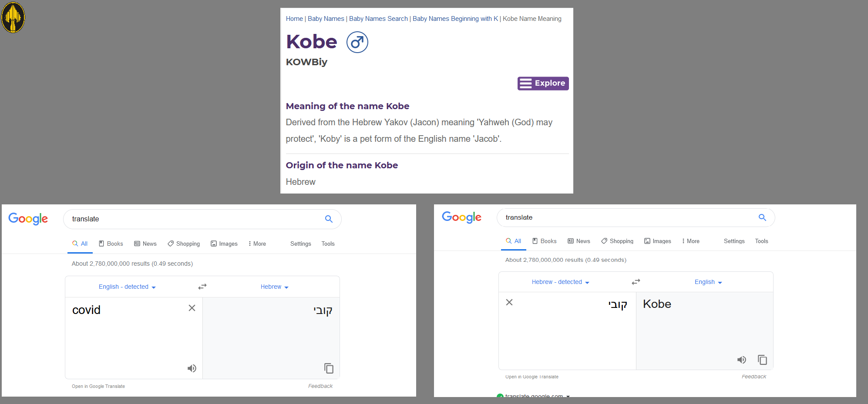Viewport: 868px width, 404px height.
Task: Select the News tab in left window
Action: pos(145,244)
